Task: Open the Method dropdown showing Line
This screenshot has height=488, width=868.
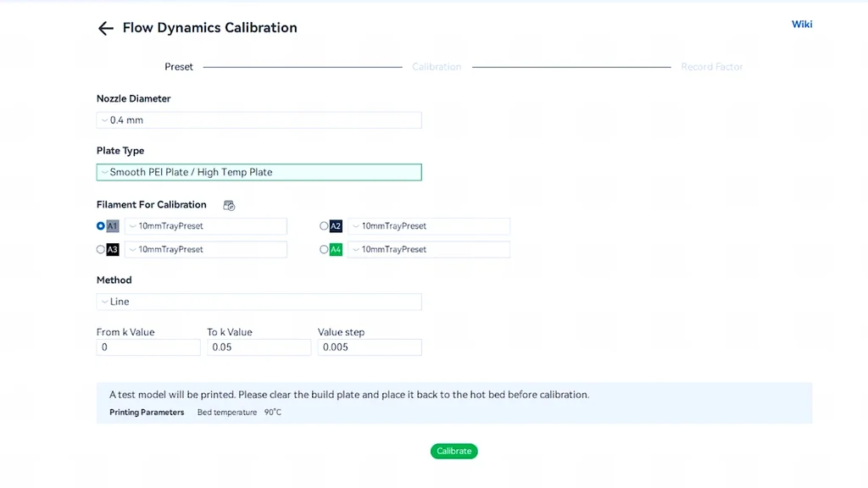Action: 259,302
